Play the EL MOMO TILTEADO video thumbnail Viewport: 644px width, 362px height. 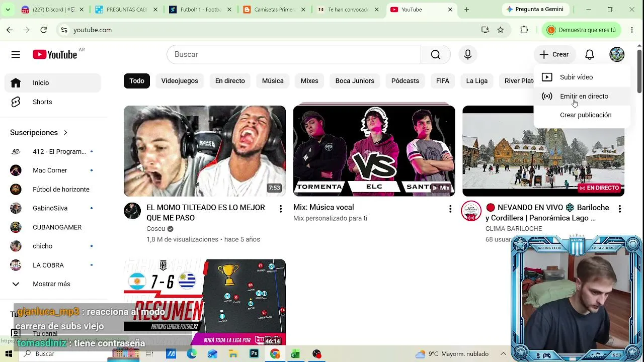pyautogui.click(x=205, y=151)
